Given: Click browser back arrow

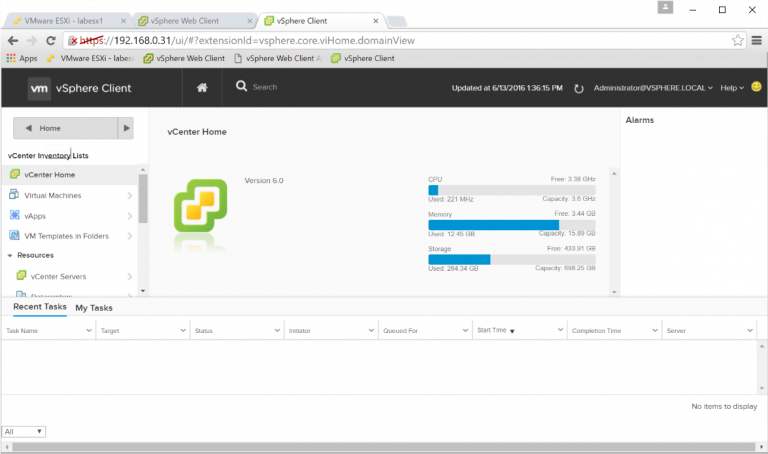Looking at the screenshot, I should coord(13,41).
